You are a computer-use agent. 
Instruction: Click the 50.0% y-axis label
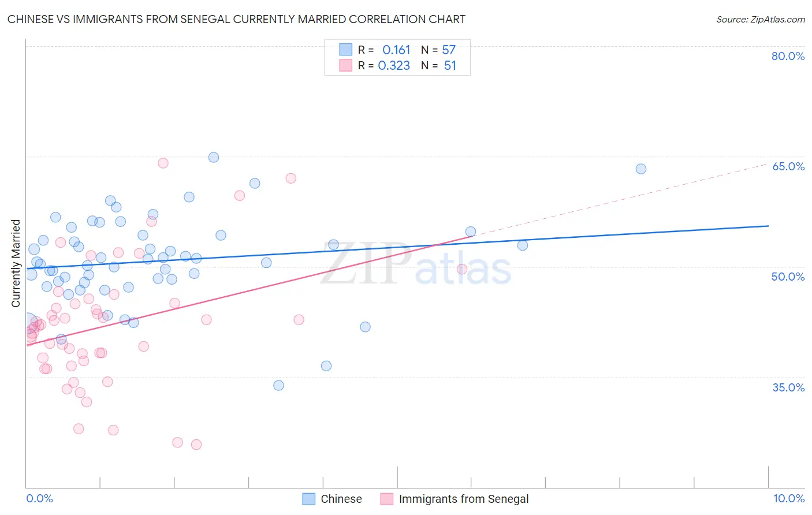coord(788,277)
